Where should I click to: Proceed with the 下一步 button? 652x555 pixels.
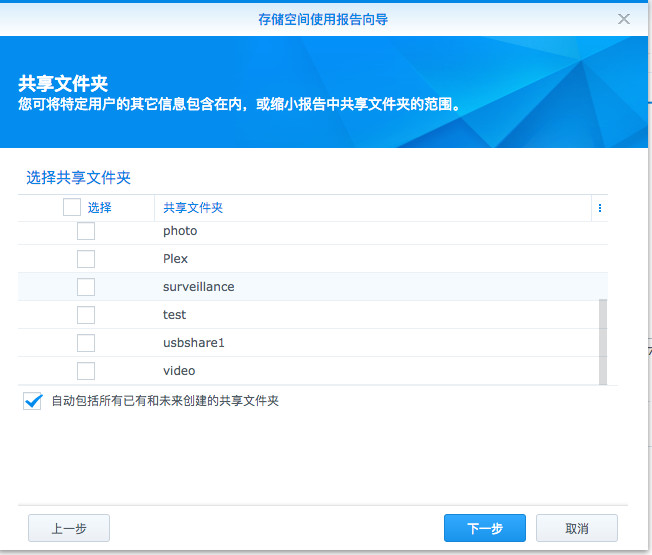point(485,528)
